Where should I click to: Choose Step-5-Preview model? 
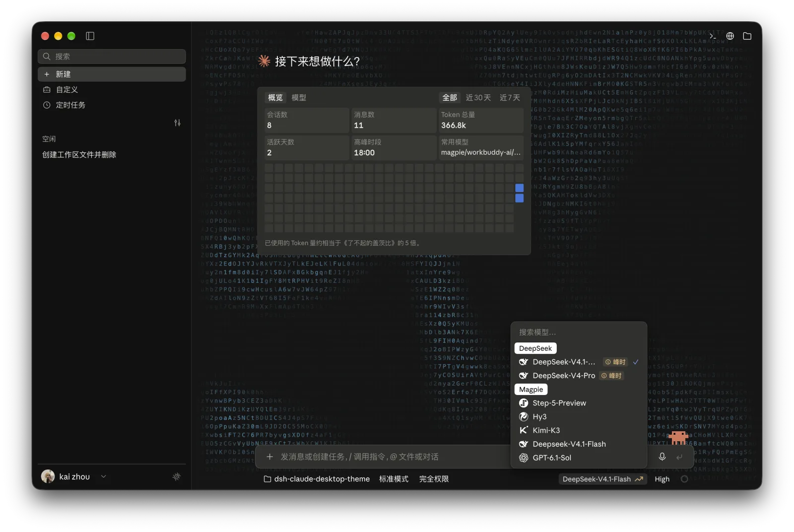(x=579, y=403)
